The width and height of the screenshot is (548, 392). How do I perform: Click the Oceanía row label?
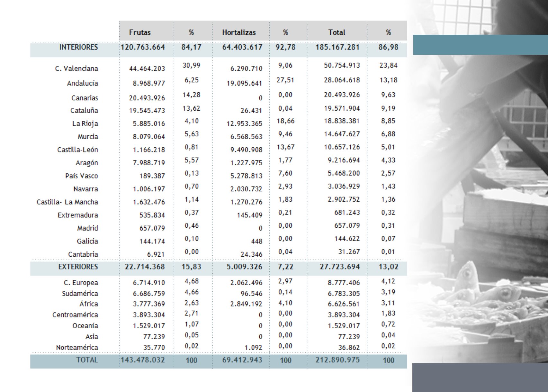click(85, 326)
